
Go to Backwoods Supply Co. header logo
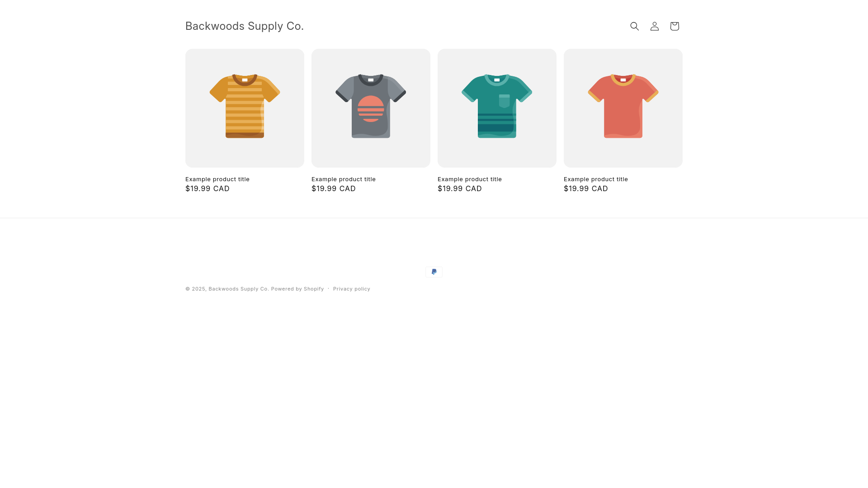point(244,26)
